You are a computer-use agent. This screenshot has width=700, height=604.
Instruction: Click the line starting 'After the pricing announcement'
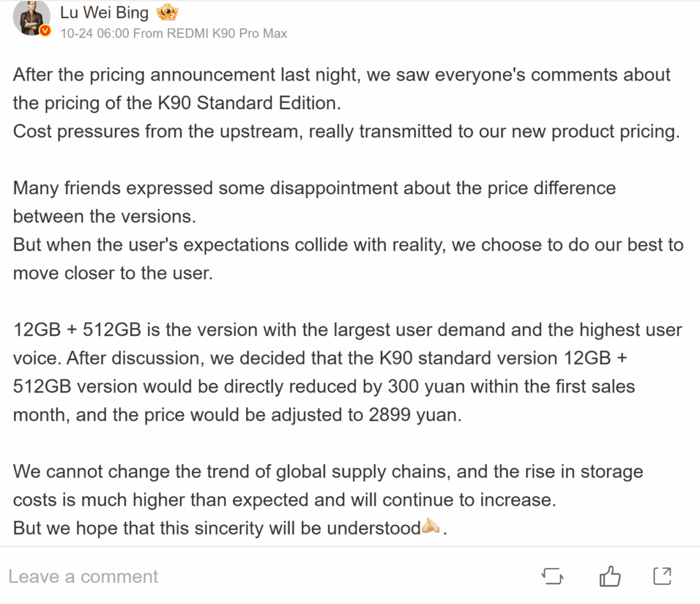click(x=341, y=75)
